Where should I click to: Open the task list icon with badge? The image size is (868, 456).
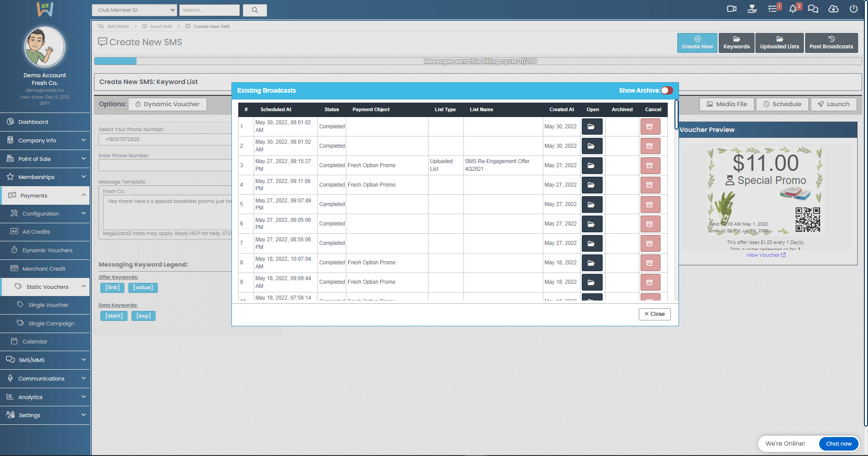[773, 9]
